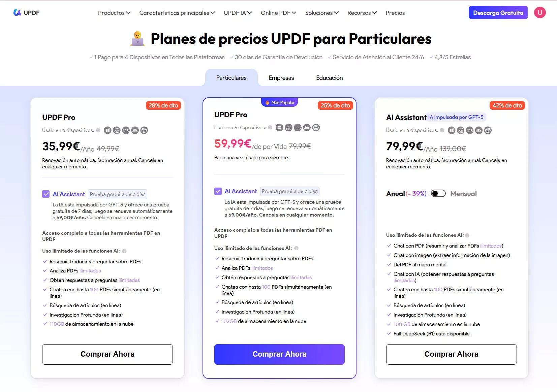Toggle billing from Anual to Mensual
This screenshot has width=557, height=392.
[x=438, y=194]
